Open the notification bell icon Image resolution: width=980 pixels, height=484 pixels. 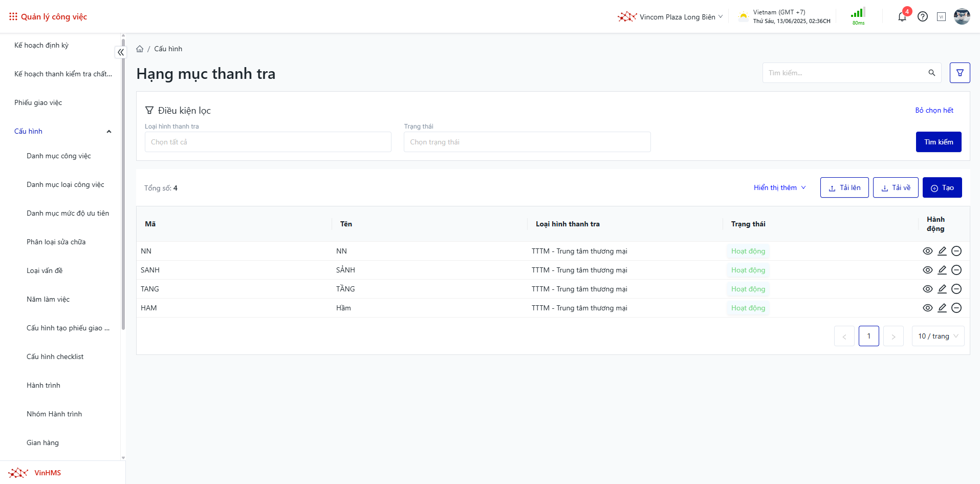(902, 17)
